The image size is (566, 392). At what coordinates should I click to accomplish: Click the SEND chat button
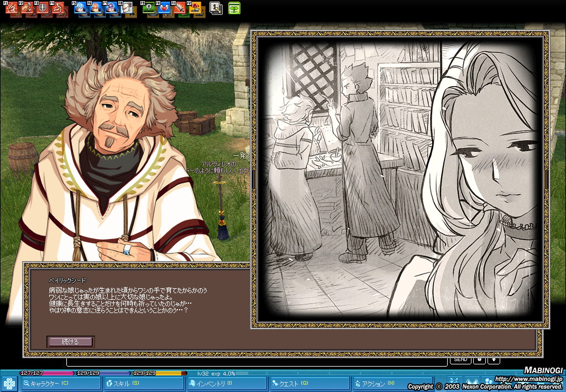point(460,361)
